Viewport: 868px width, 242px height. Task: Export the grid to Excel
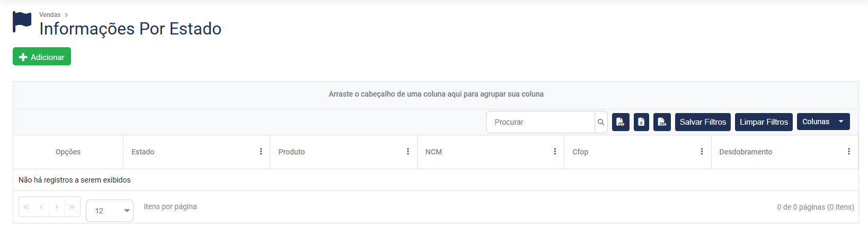tap(641, 122)
